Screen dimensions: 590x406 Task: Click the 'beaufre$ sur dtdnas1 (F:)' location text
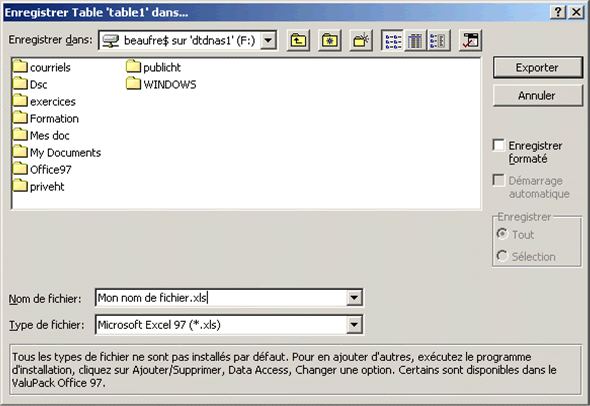pyautogui.click(x=190, y=40)
